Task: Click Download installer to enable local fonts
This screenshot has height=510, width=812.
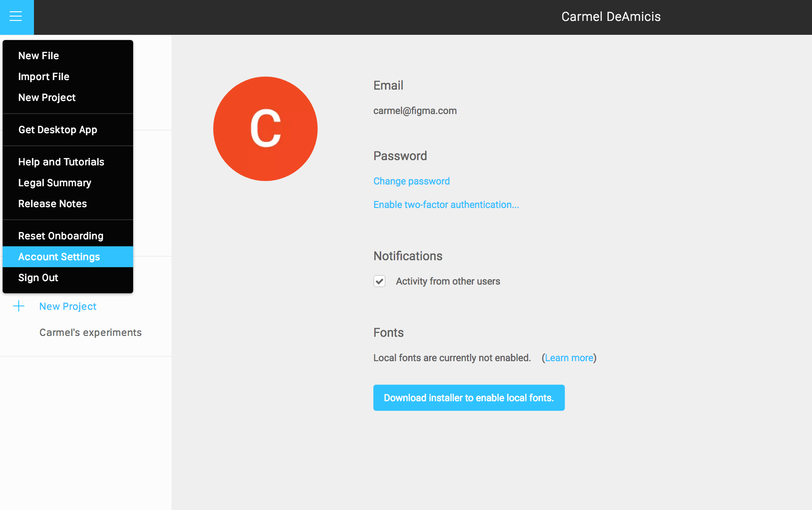Action: coord(469,397)
